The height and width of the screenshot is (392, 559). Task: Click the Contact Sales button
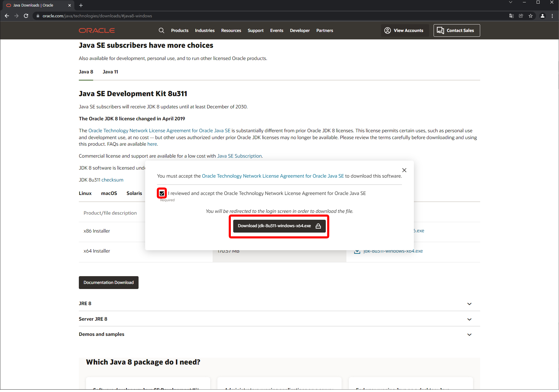point(457,30)
